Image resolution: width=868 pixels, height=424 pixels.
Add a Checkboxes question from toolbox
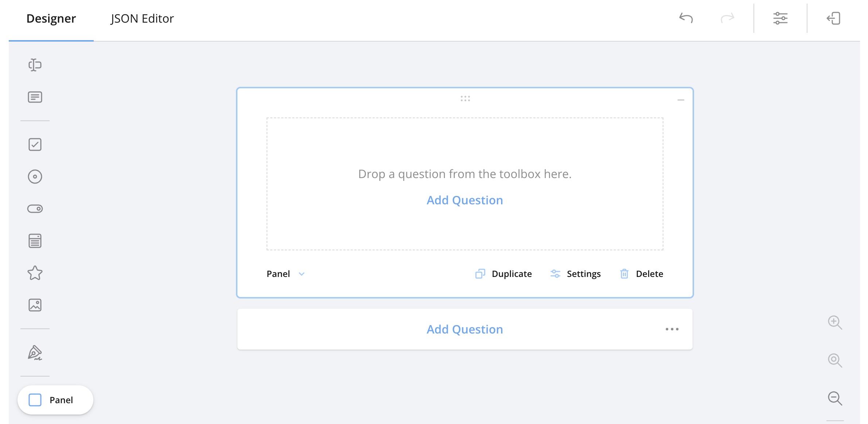point(35,144)
